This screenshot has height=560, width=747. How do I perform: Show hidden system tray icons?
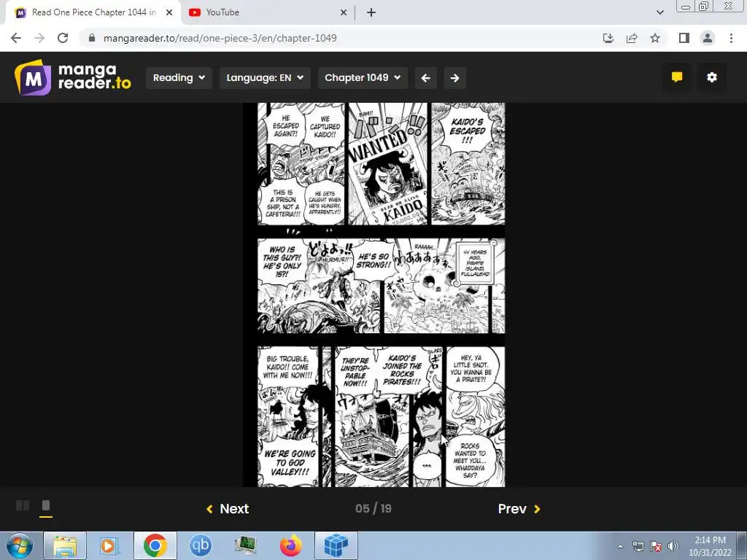click(620, 546)
